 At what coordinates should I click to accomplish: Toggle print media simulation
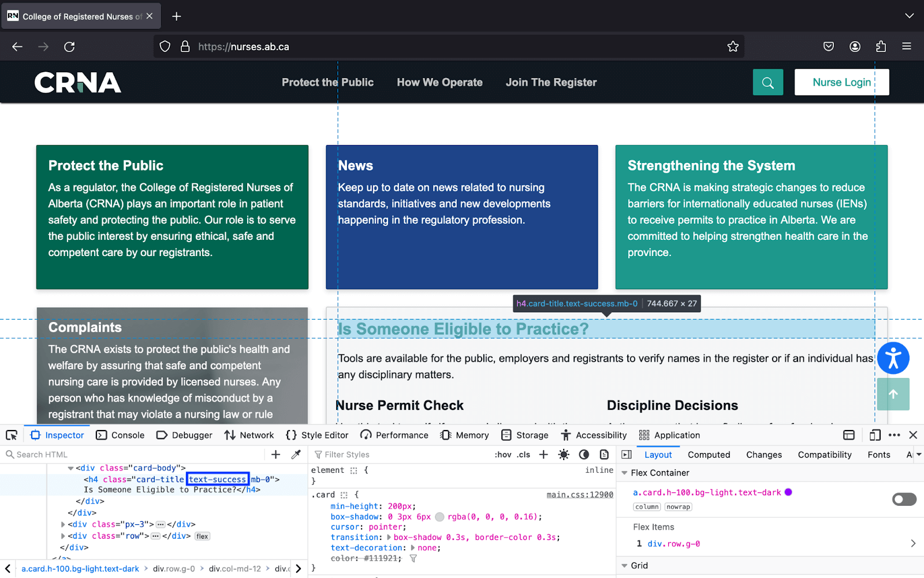[x=604, y=455]
